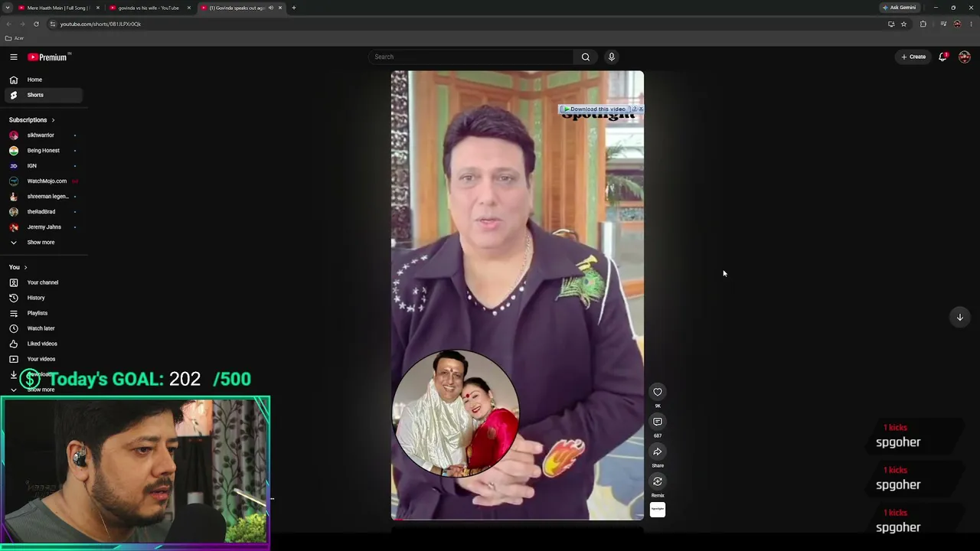This screenshot has height=551, width=980.
Task: Share the current Short
Action: (x=658, y=452)
